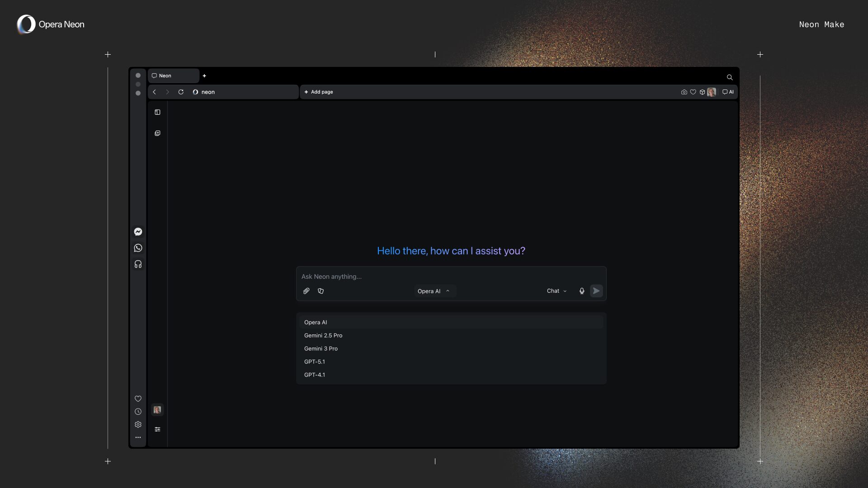Select Gemini 3 Pro from model list
Viewport: 868px width, 488px height.
[x=321, y=348]
